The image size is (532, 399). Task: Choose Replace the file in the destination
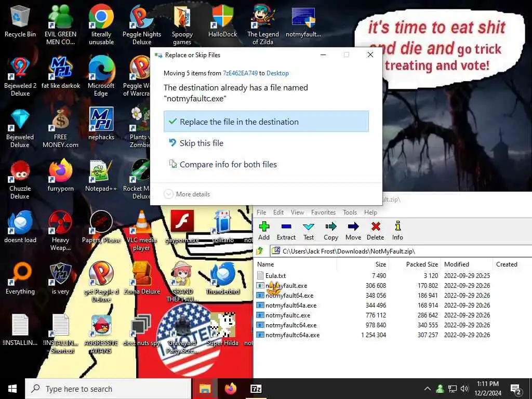coord(266,122)
